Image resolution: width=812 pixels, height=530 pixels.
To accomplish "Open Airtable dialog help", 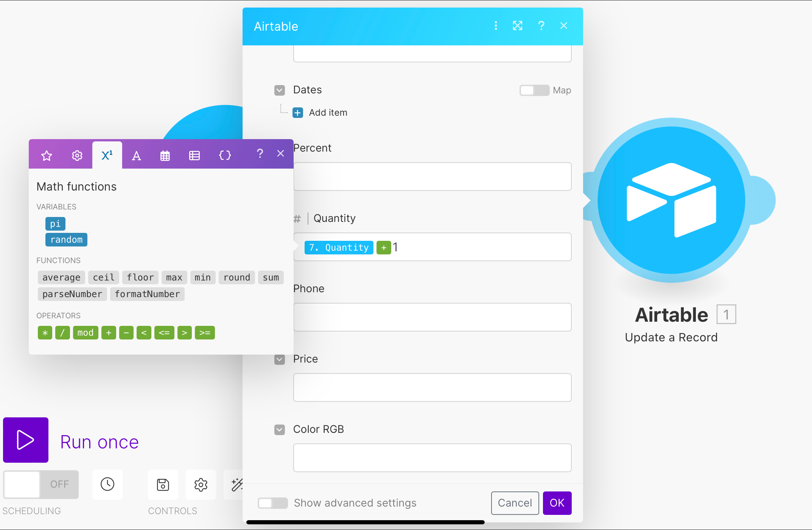I will 541,26.
